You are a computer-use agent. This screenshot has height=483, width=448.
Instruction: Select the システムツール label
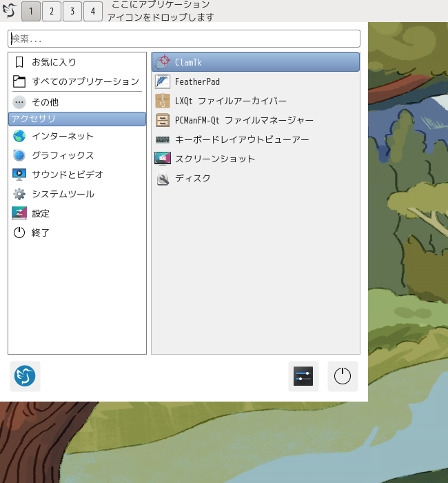63,194
